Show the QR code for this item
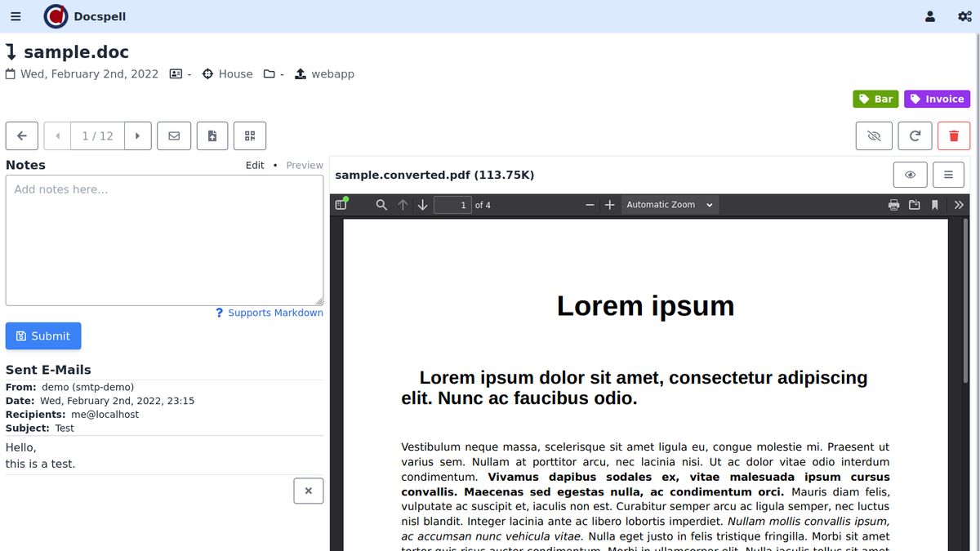 tap(250, 136)
